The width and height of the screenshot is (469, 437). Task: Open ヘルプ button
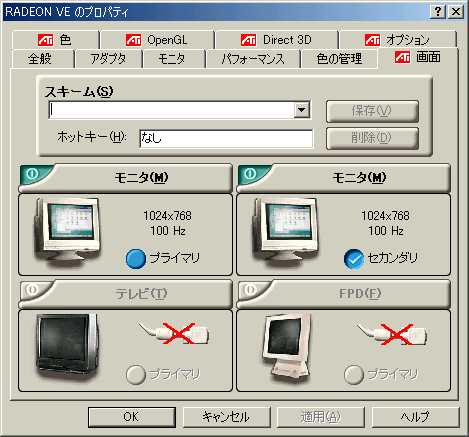pos(415,417)
